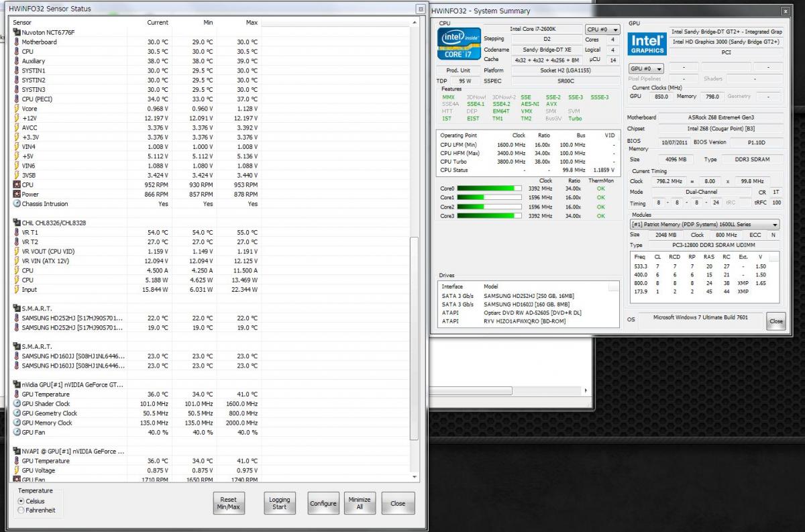Click the thermometer icon next to Motherboard

[x=17, y=42]
